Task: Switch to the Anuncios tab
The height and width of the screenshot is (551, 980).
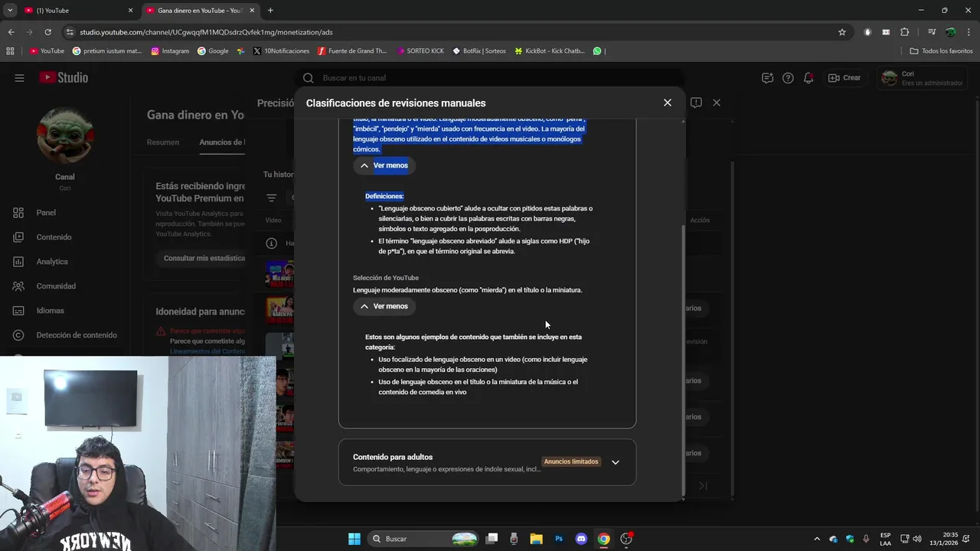Action: 222,142
